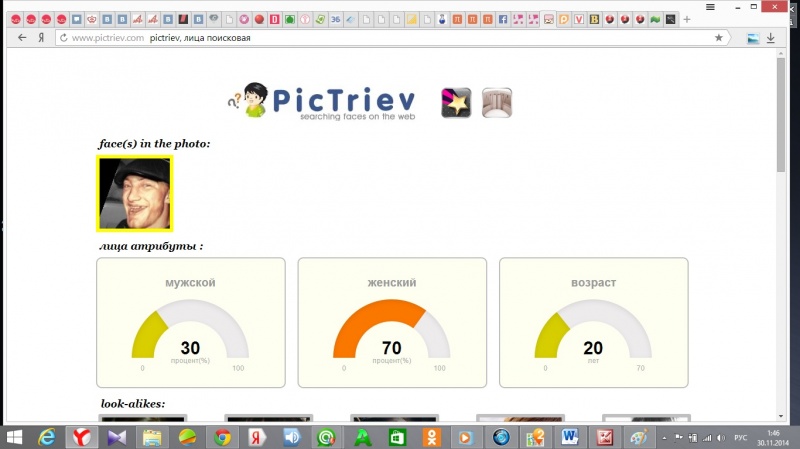Click the Windows Start button
Viewport: 800px width, 449px height.
click(14, 437)
